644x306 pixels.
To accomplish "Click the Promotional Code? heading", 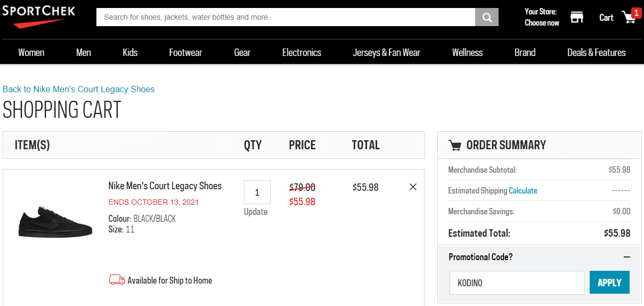I will coord(480,257).
